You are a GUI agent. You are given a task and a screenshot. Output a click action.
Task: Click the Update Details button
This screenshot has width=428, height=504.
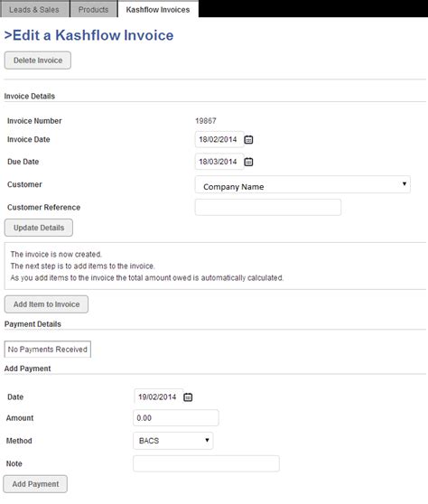click(x=39, y=228)
